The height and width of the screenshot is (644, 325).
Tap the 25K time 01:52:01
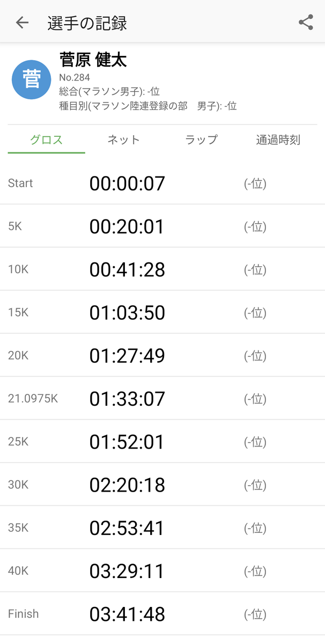pyautogui.click(x=127, y=442)
